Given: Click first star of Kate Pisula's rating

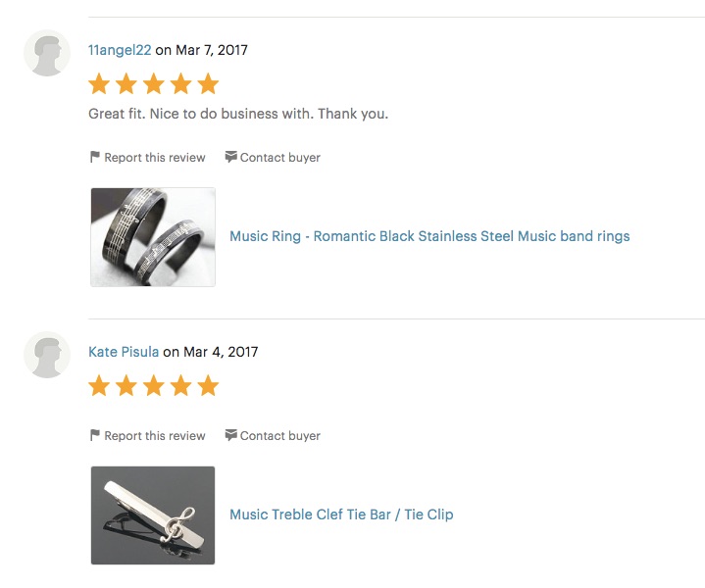Looking at the screenshot, I should click(99, 386).
